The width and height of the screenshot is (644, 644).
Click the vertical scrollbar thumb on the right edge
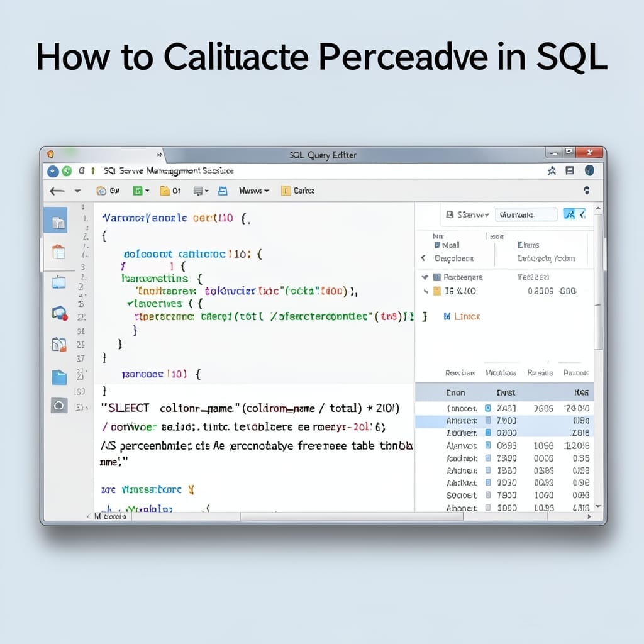[599, 282]
